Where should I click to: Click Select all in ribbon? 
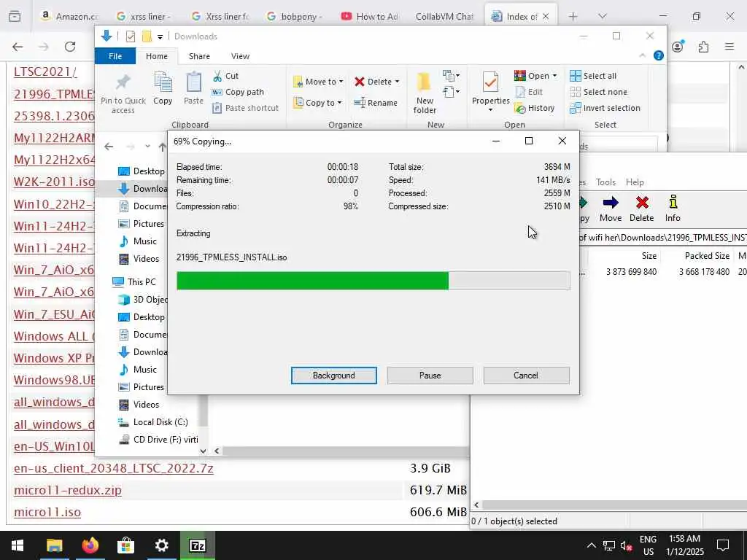(593, 76)
